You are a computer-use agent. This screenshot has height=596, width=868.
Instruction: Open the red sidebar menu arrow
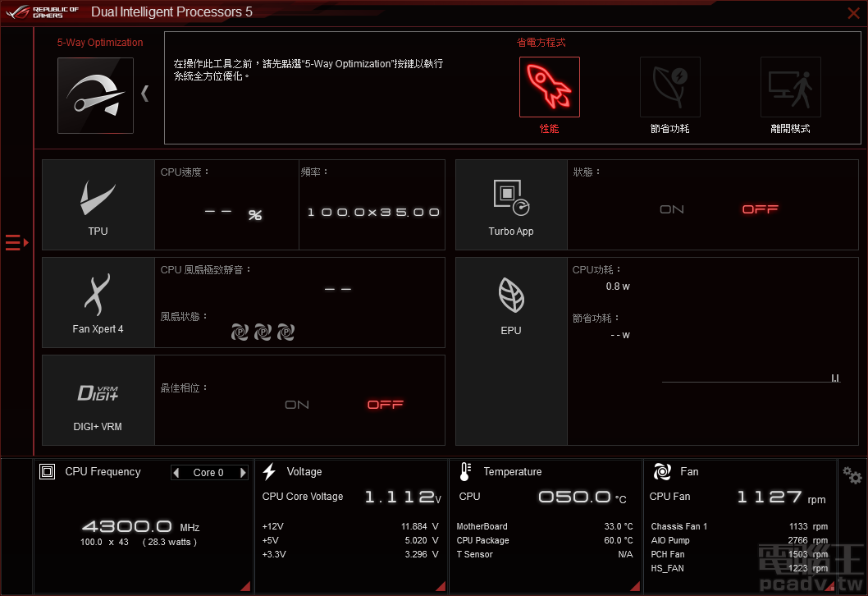[16, 242]
